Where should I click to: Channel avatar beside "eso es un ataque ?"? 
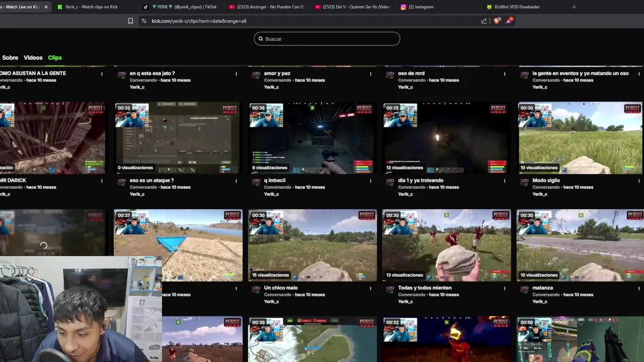click(x=121, y=182)
